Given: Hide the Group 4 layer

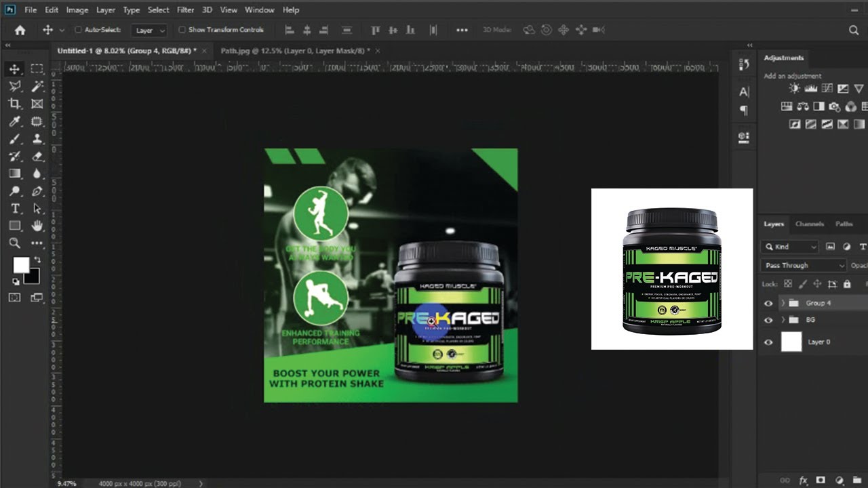Looking at the screenshot, I should 768,303.
